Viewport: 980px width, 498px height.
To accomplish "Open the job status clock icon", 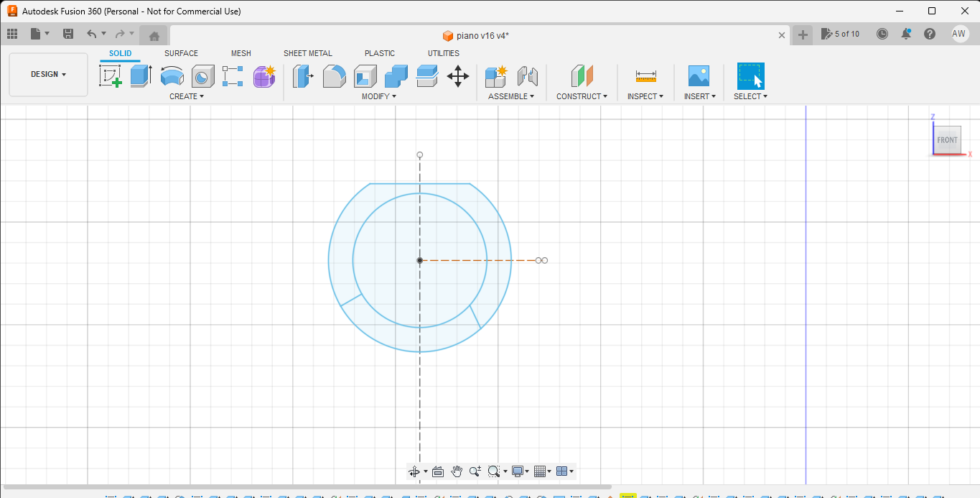I will tap(882, 34).
